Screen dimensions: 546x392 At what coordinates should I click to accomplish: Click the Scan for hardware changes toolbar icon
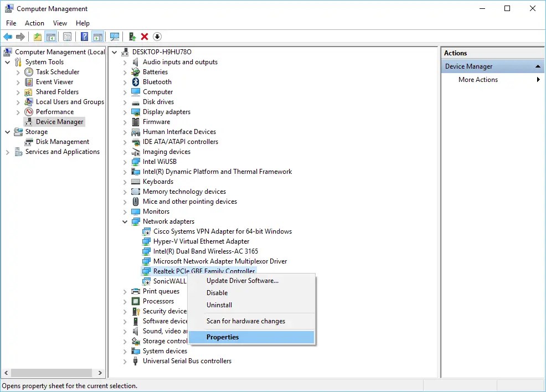(x=114, y=37)
